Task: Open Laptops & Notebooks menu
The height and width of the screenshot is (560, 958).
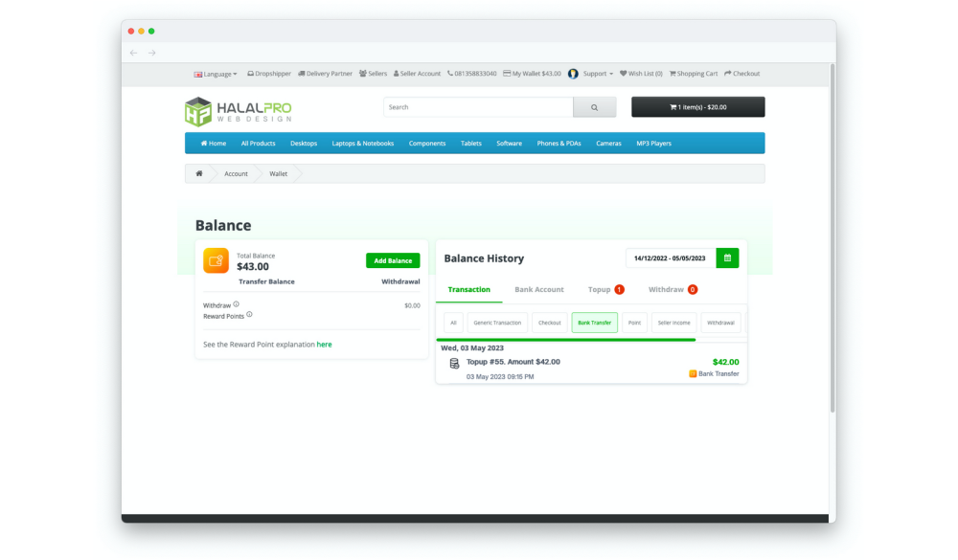Action: pyautogui.click(x=362, y=144)
